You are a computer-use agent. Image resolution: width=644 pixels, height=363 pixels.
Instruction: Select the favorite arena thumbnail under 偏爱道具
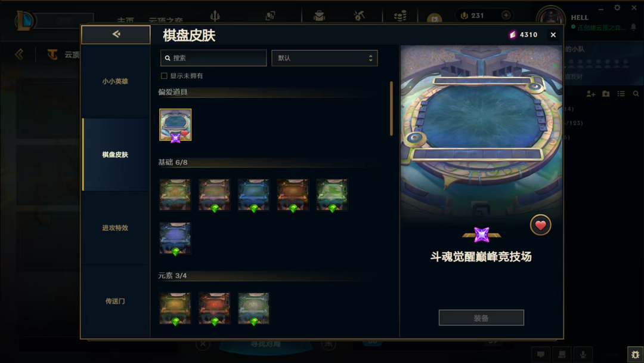pos(175,125)
